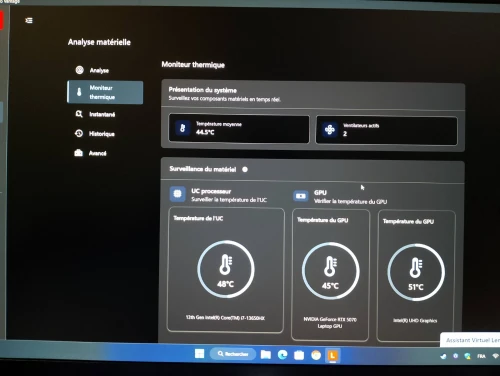Click the 48°C CPU temperature gauge
Image resolution: width=500 pixels, height=376 pixels.
click(226, 269)
